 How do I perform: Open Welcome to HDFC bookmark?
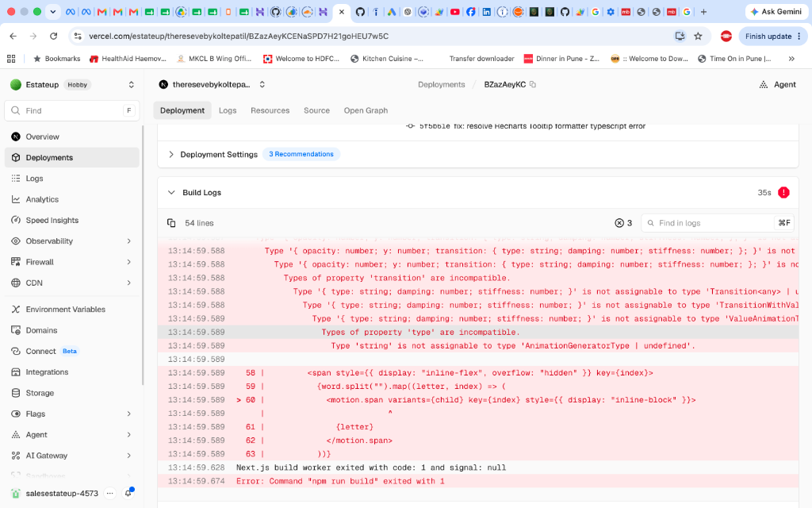point(301,59)
